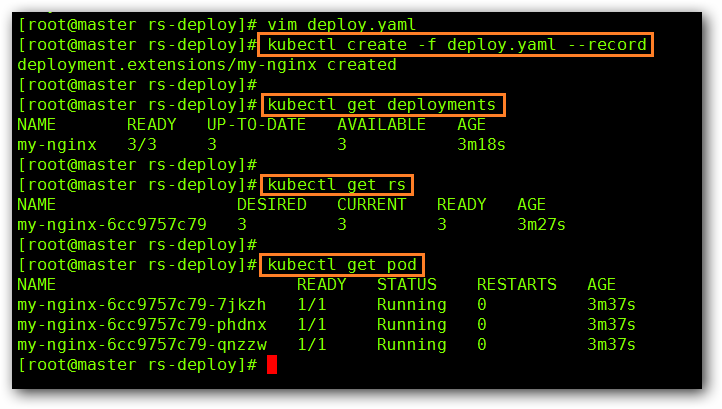Click the replica set name my-nginx-6cc9757c79
This screenshot has height=409, width=722.
point(112,225)
